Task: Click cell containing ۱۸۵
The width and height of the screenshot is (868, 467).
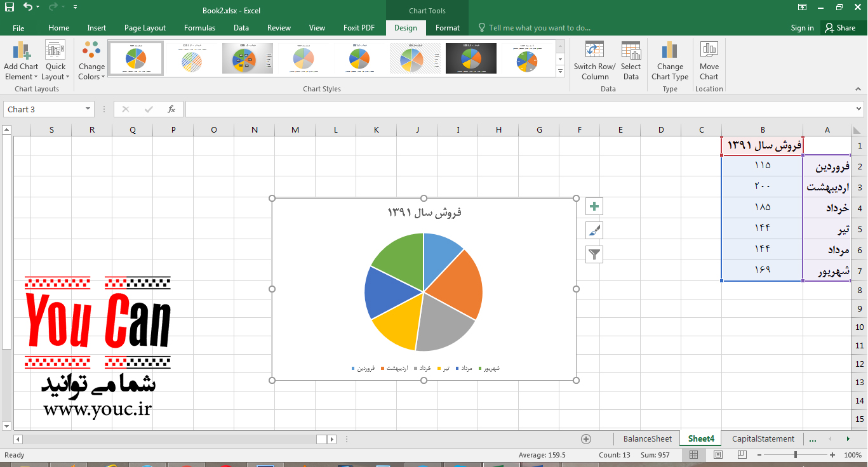Action: [x=763, y=207]
